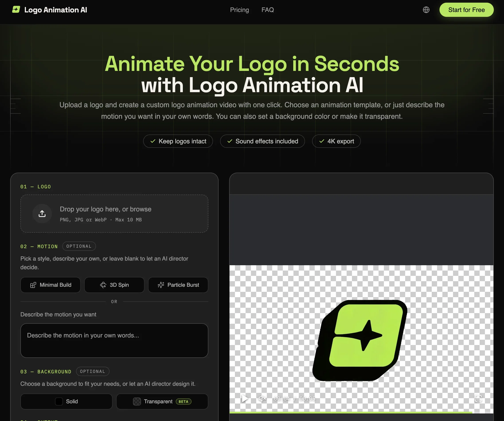The height and width of the screenshot is (421, 504).
Task: Open the language globe menu
Action: point(426,10)
